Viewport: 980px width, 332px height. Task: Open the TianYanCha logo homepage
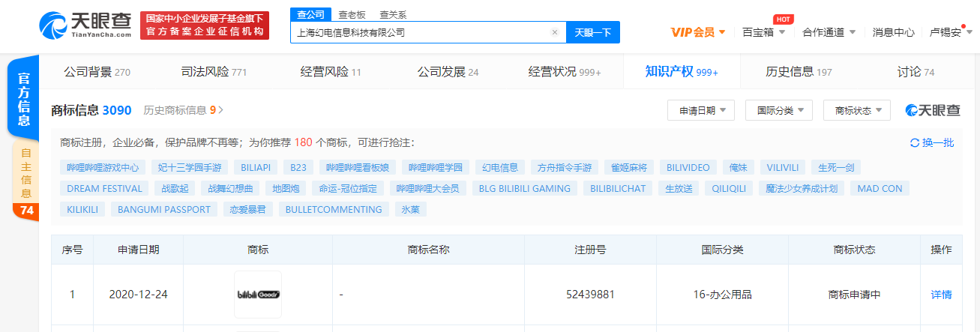85,25
